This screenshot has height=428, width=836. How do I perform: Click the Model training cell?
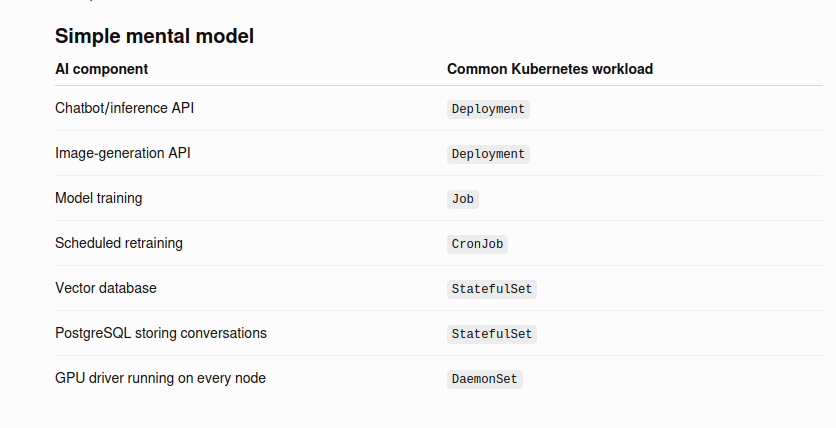click(x=99, y=198)
